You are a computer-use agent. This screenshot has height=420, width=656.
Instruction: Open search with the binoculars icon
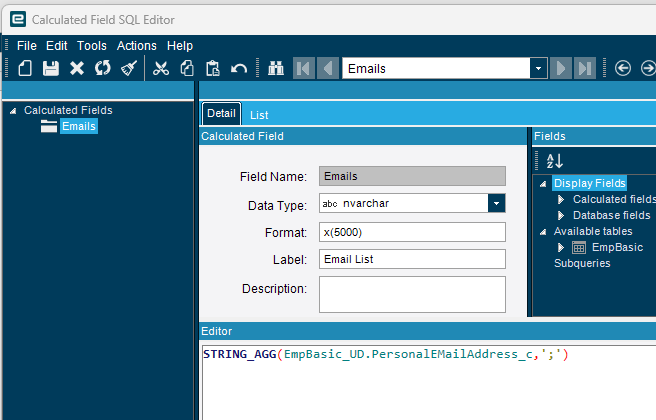tap(276, 68)
